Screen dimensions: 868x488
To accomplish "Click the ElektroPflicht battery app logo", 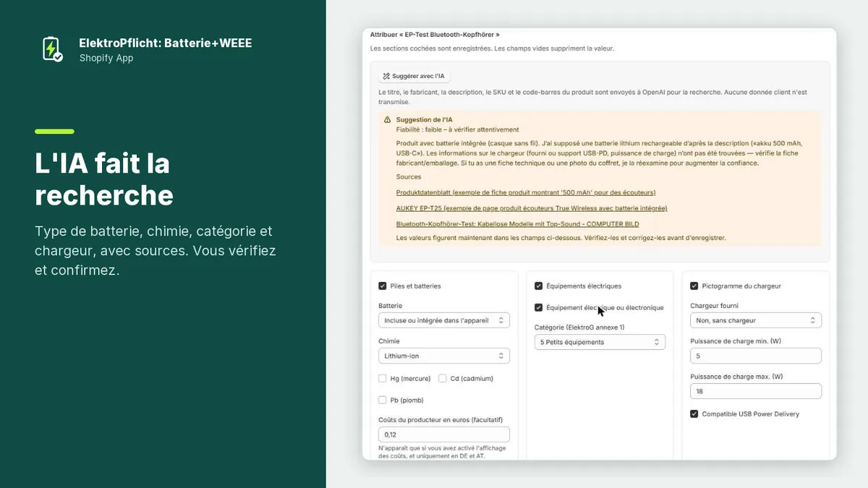I will (51, 49).
